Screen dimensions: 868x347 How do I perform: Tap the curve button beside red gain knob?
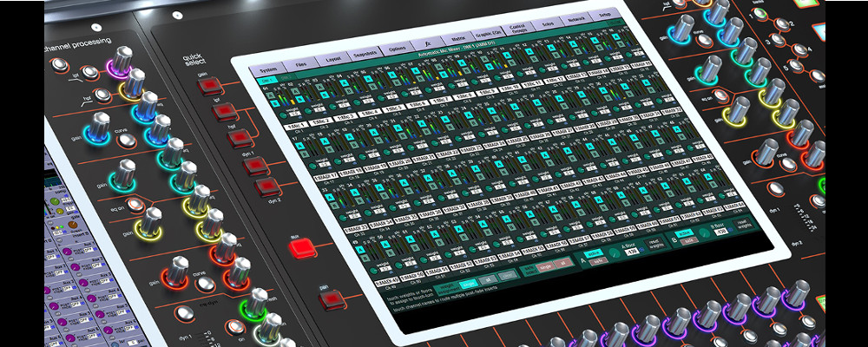pyautogui.click(x=206, y=285)
